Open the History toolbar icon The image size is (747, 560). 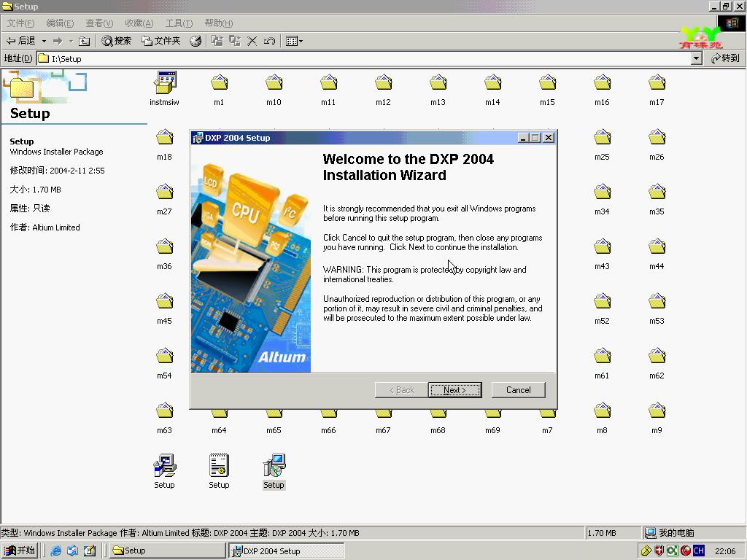coord(196,41)
